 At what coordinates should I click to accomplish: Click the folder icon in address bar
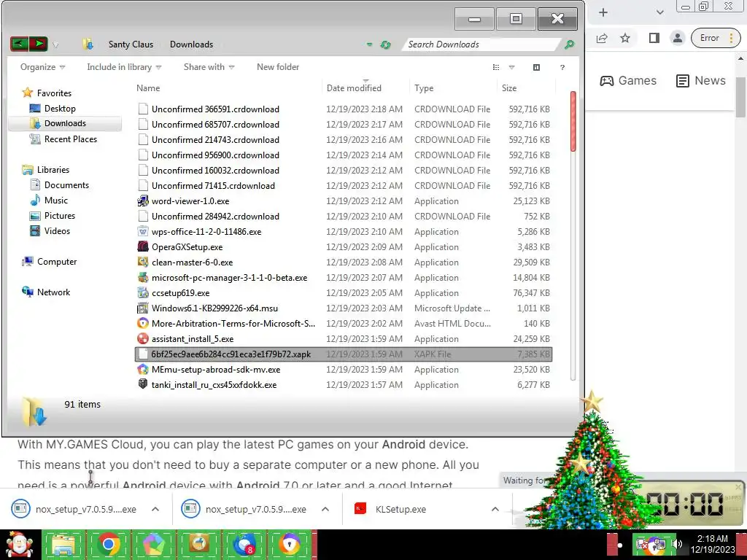pos(88,44)
